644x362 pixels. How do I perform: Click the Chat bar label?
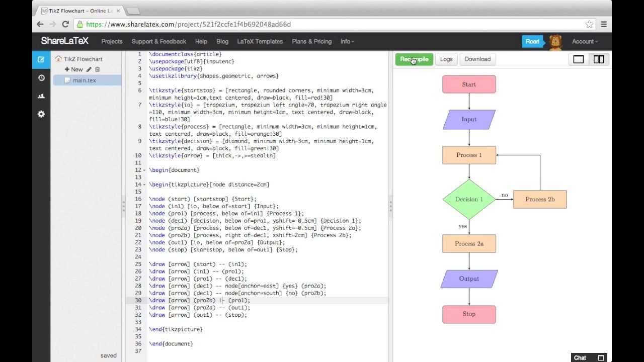580,358
